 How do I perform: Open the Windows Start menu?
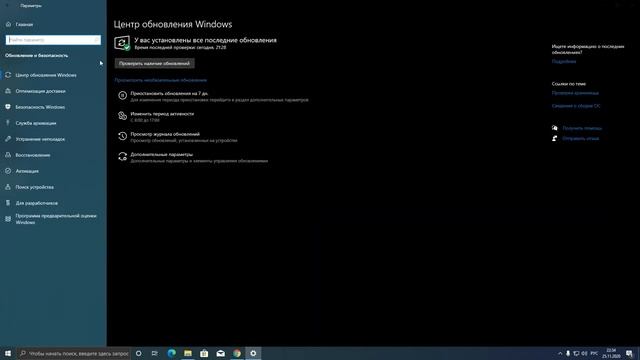8,353
